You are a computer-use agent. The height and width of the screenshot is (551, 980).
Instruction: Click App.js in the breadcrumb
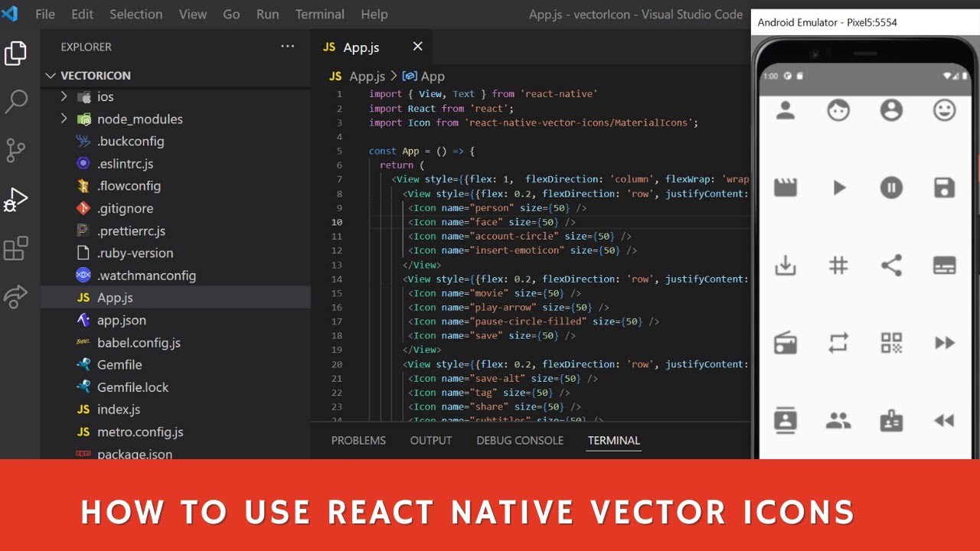[x=367, y=76]
